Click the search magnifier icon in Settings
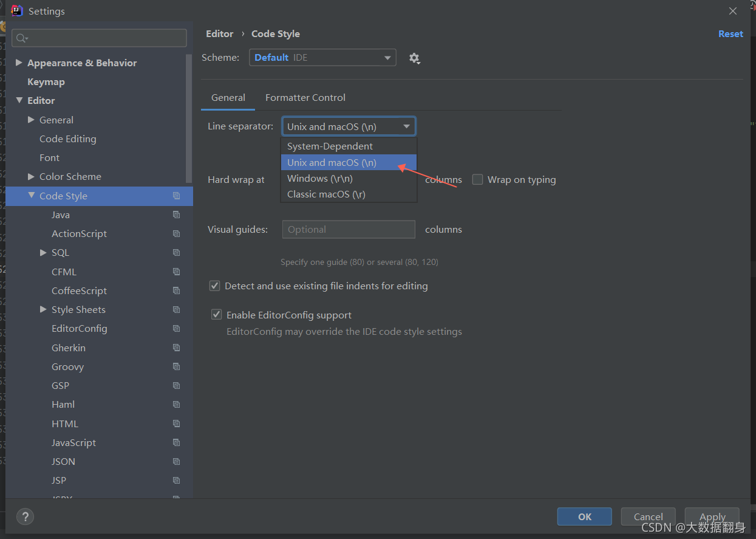Screen dimensions: 756x539 tap(22, 38)
